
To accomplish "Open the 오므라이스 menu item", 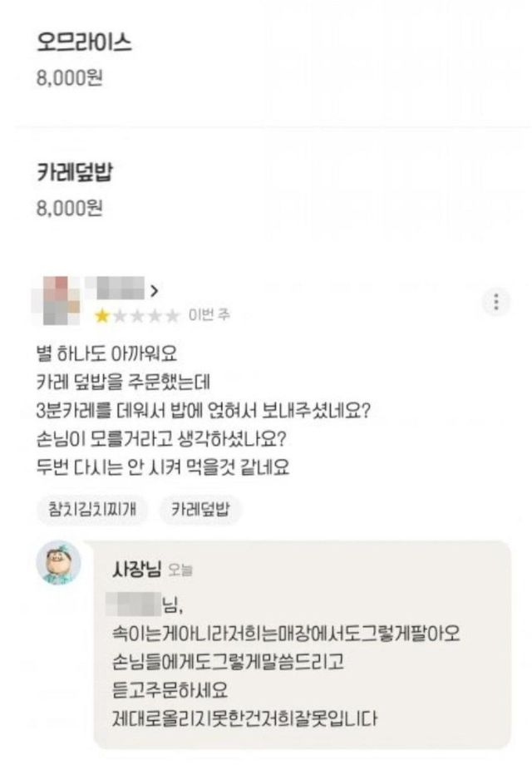I will point(85,42).
